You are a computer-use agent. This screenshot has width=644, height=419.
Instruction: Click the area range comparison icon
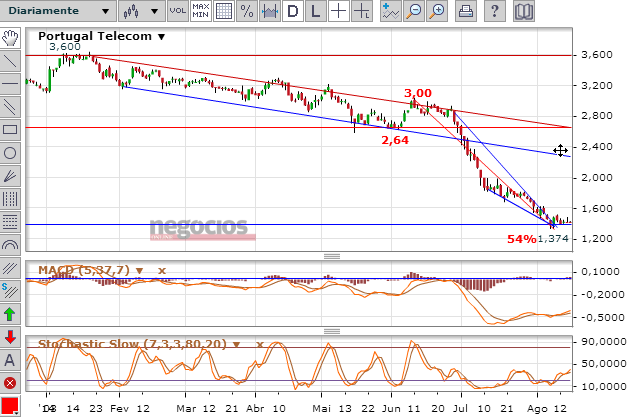pyautogui.click(x=270, y=11)
